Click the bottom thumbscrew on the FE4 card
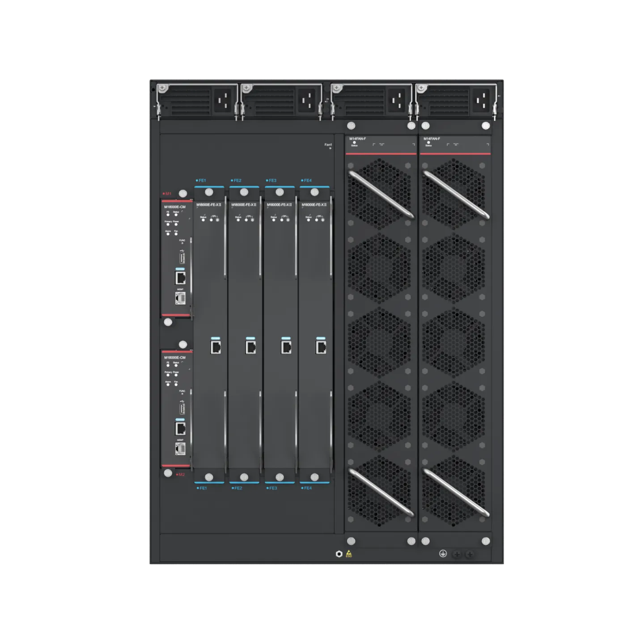 (x=314, y=477)
